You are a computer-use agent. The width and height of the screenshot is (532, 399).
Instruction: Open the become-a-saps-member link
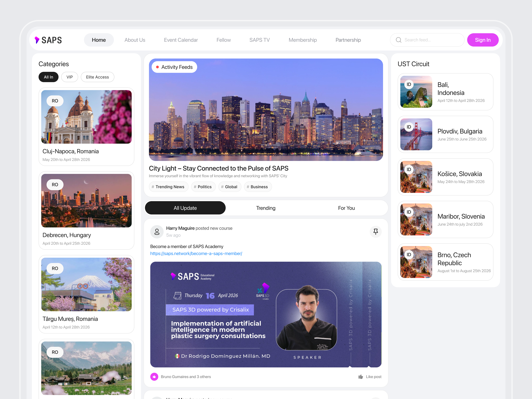(196, 254)
